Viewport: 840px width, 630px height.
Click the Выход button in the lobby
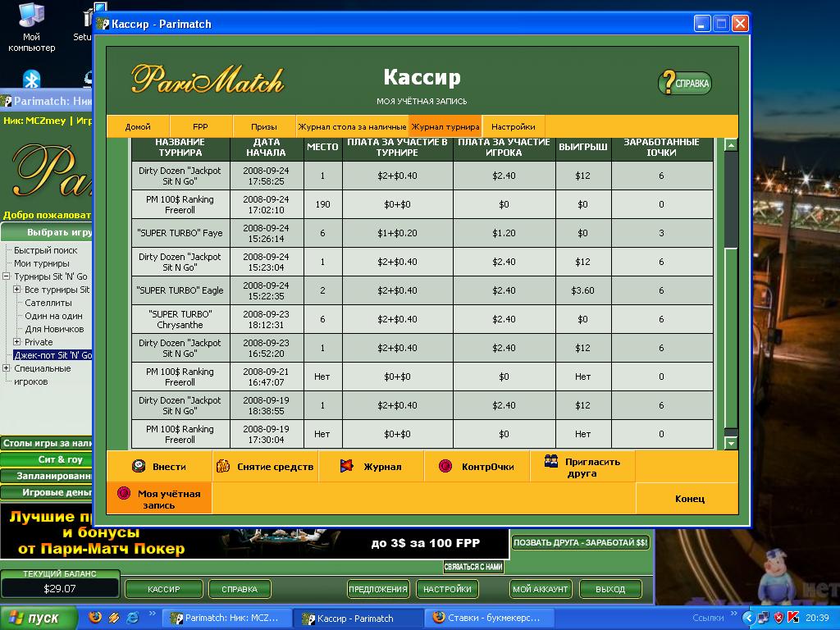tap(609, 589)
